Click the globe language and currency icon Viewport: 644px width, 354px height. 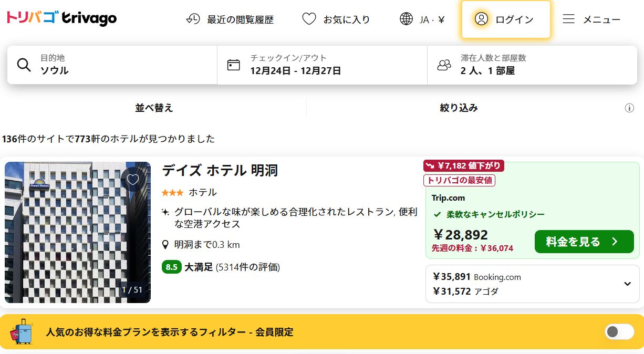click(406, 19)
